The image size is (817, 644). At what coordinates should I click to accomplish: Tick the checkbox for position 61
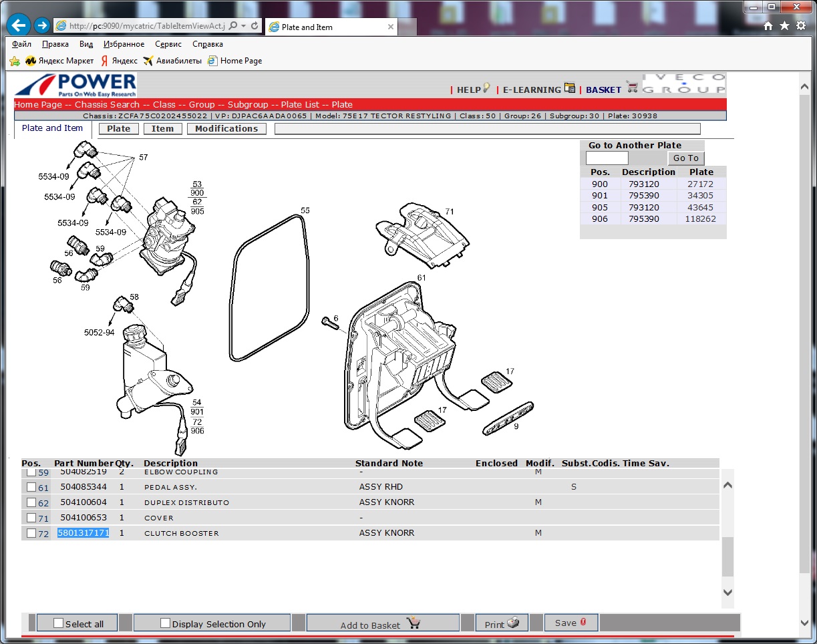tap(31, 487)
